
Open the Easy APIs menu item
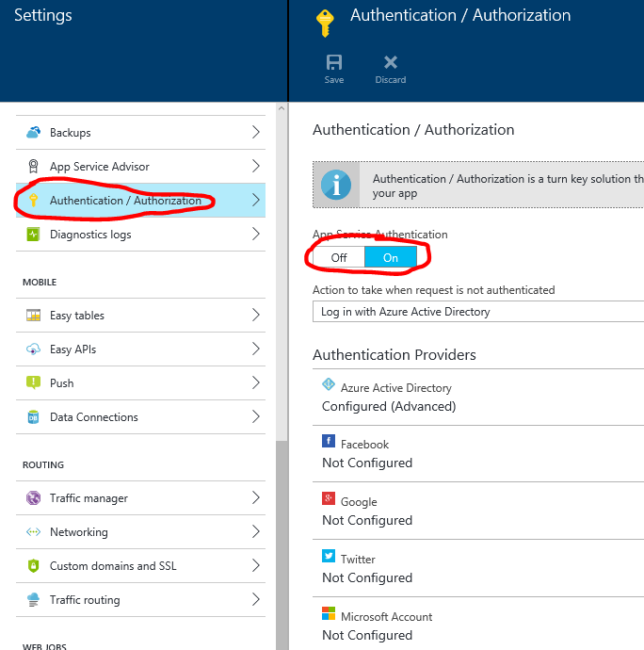(x=73, y=349)
